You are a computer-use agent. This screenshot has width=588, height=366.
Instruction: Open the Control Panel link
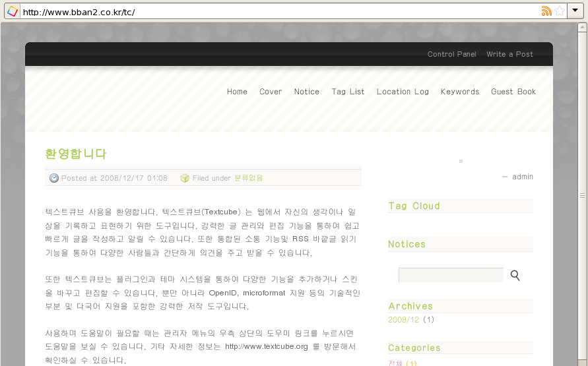452,54
